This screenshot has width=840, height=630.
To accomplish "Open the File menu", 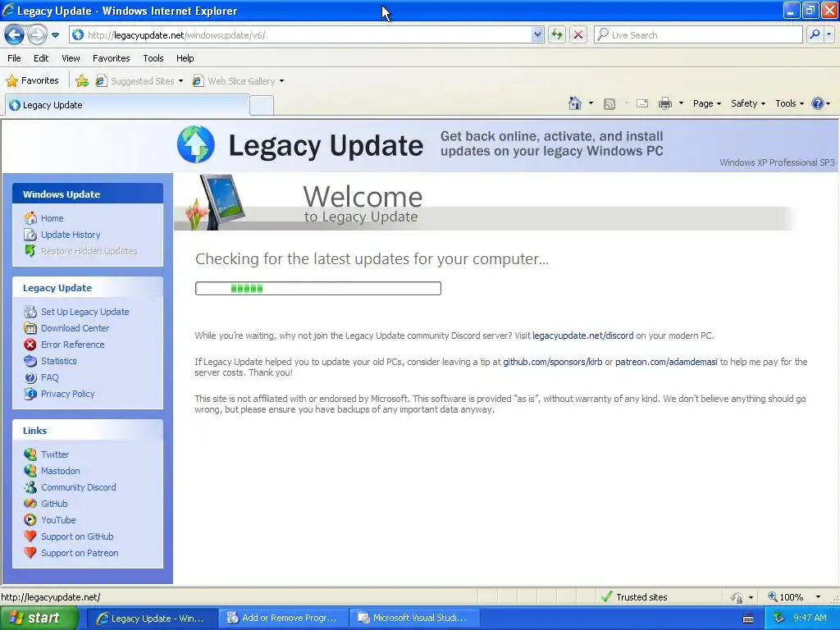I will coord(15,58).
